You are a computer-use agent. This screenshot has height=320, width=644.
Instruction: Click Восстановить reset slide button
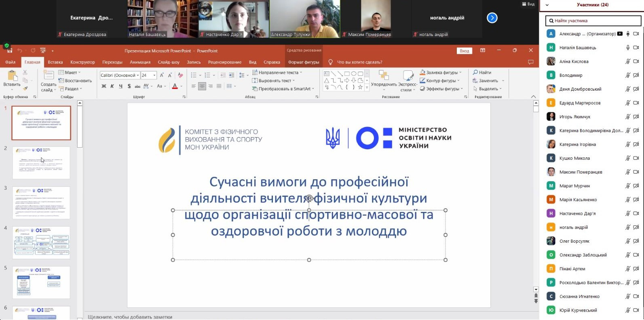75,81
